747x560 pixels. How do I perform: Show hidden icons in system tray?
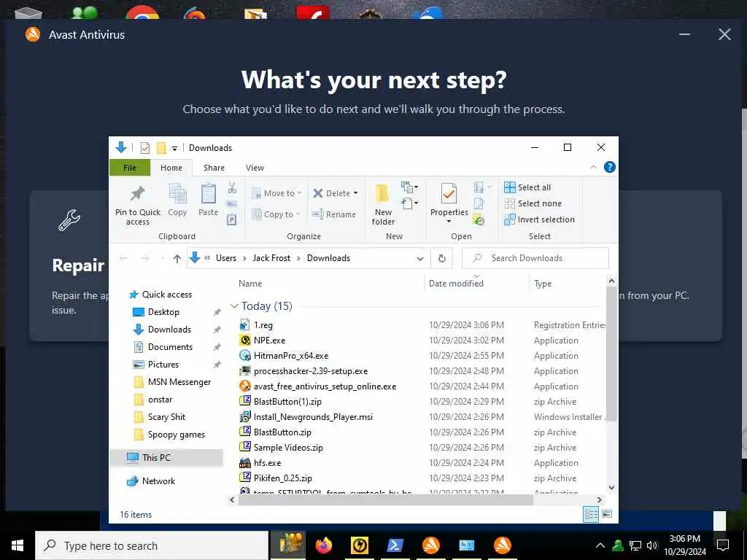point(600,545)
